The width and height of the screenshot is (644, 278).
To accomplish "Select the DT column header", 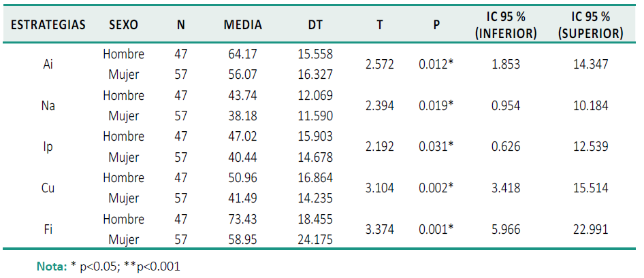I will point(315,25).
